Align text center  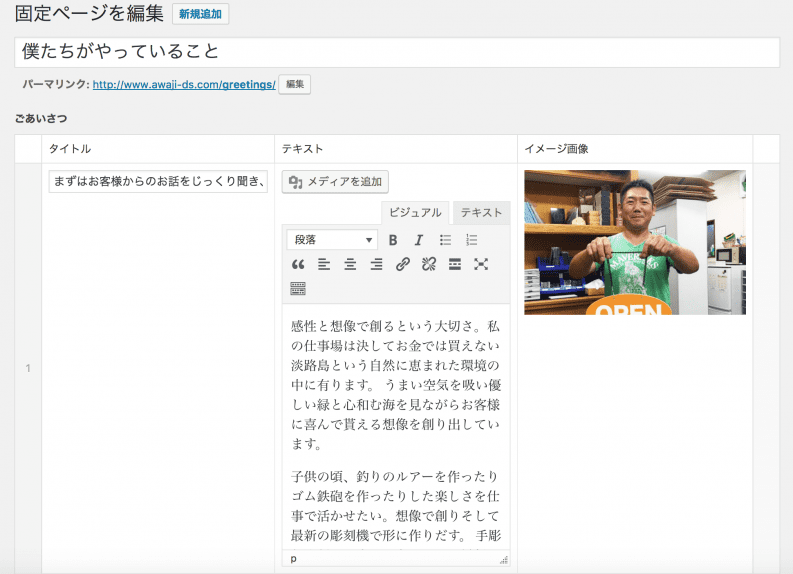pyautogui.click(x=350, y=264)
